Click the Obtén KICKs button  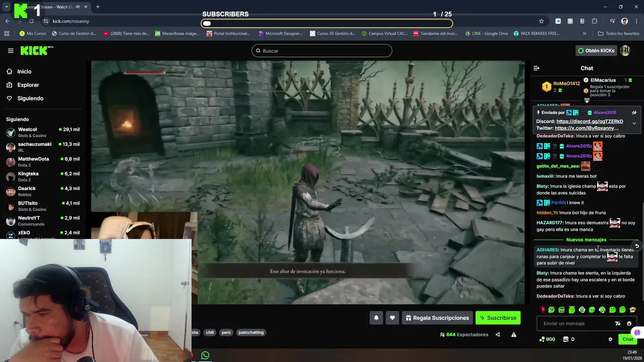596,51
